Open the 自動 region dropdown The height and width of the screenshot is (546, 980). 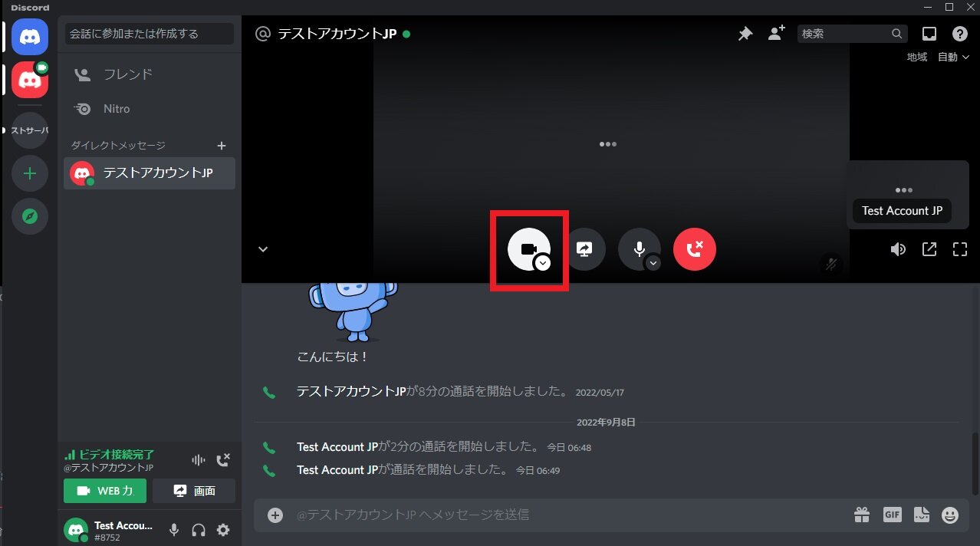click(x=953, y=57)
